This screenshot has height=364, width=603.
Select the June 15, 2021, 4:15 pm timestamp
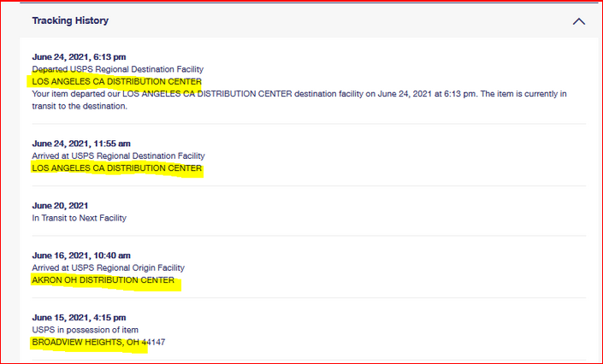pyautogui.click(x=79, y=318)
